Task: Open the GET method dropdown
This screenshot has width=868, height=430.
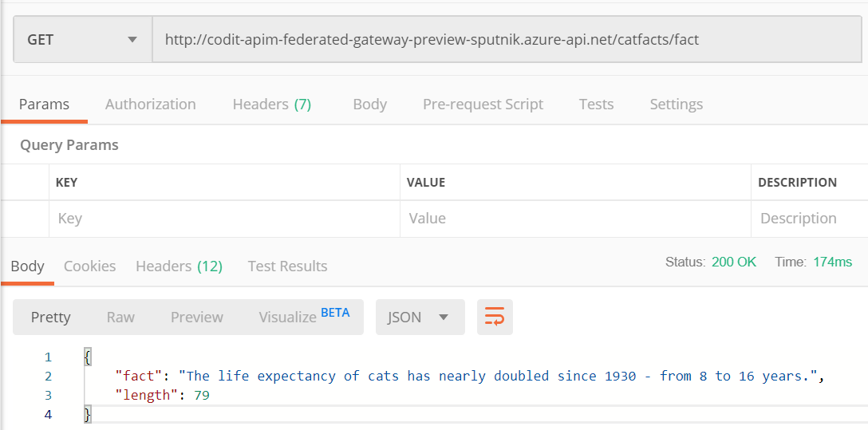Action: pos(83,40)
